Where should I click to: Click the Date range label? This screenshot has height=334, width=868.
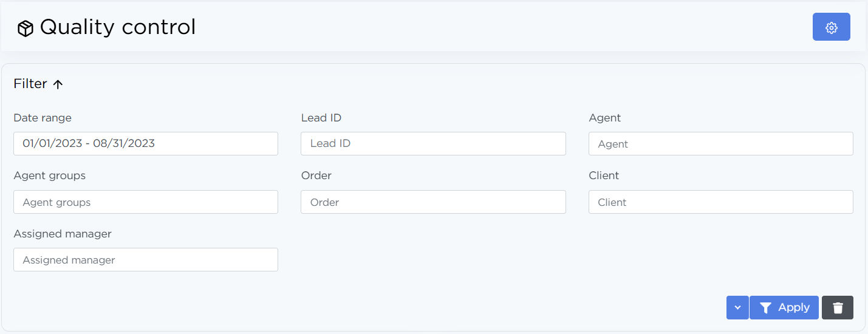43,118
